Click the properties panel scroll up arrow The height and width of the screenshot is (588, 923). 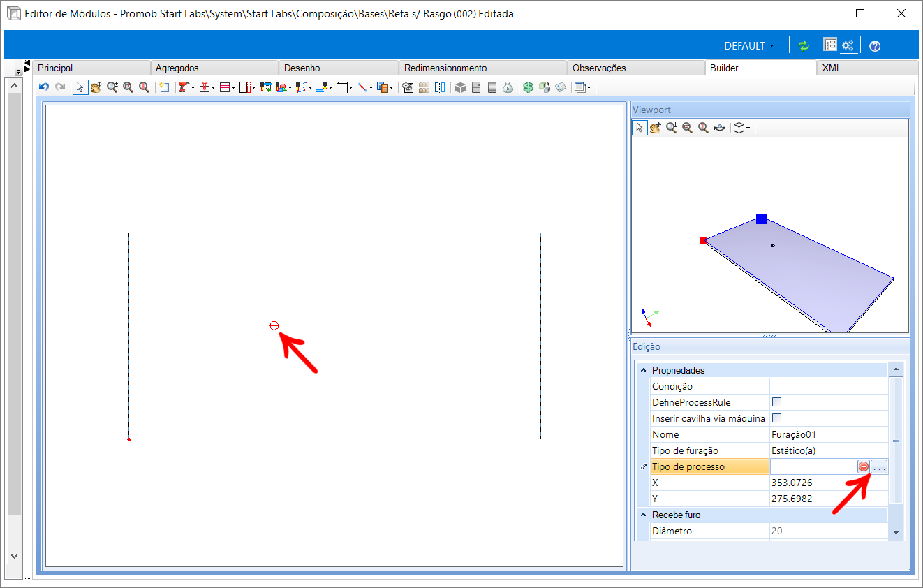coord(896,369)
